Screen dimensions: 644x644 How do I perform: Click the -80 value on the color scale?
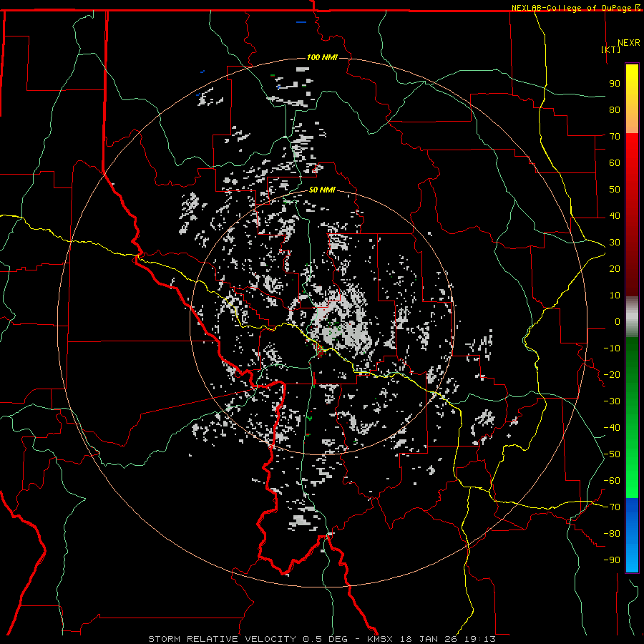[x=612, y=534]
